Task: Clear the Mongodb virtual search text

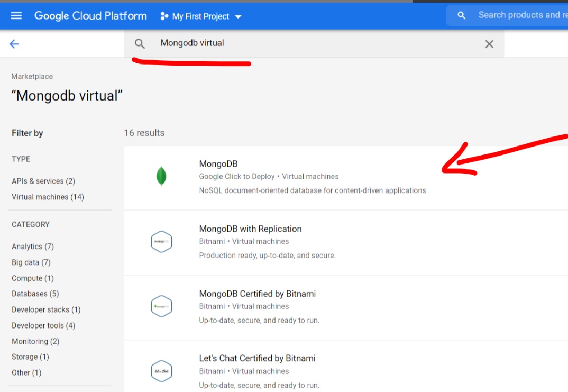Action: coord(489,44)
